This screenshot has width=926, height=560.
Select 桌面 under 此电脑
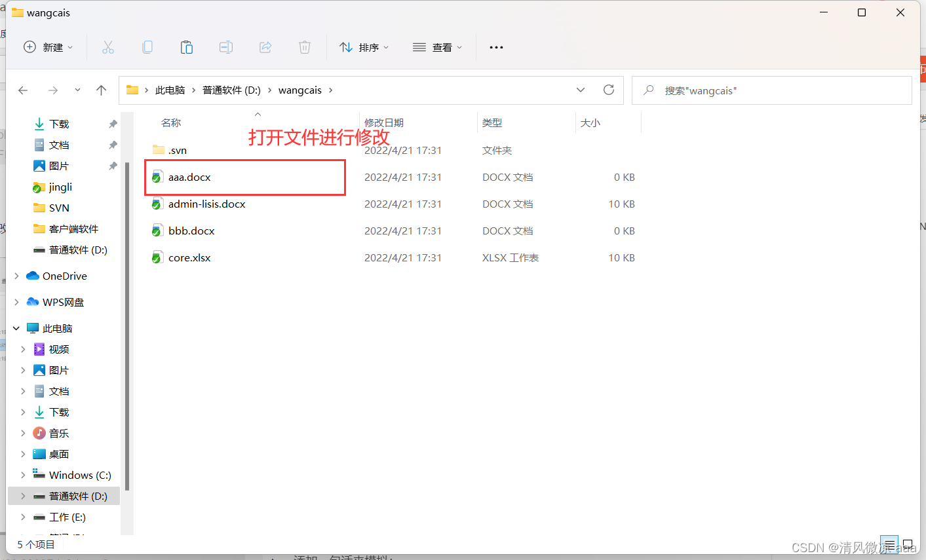point(59,454)
